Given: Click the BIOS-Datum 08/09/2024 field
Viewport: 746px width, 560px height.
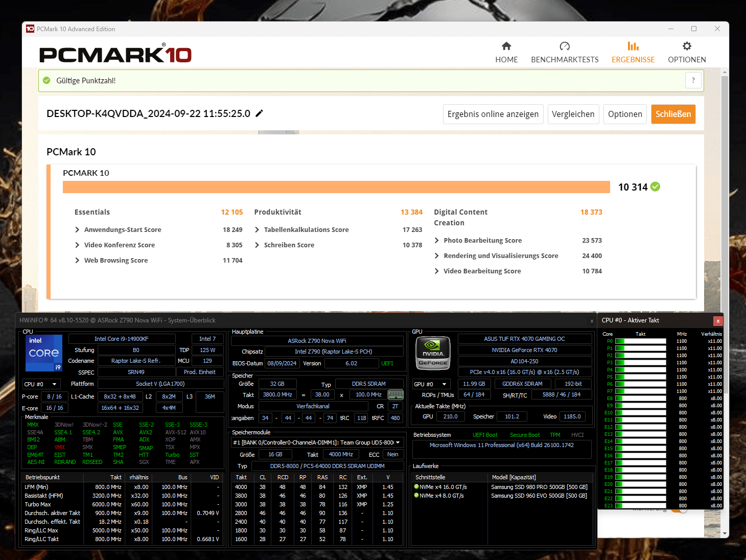Looking at the screenshot, I should [x=282, y=363].
